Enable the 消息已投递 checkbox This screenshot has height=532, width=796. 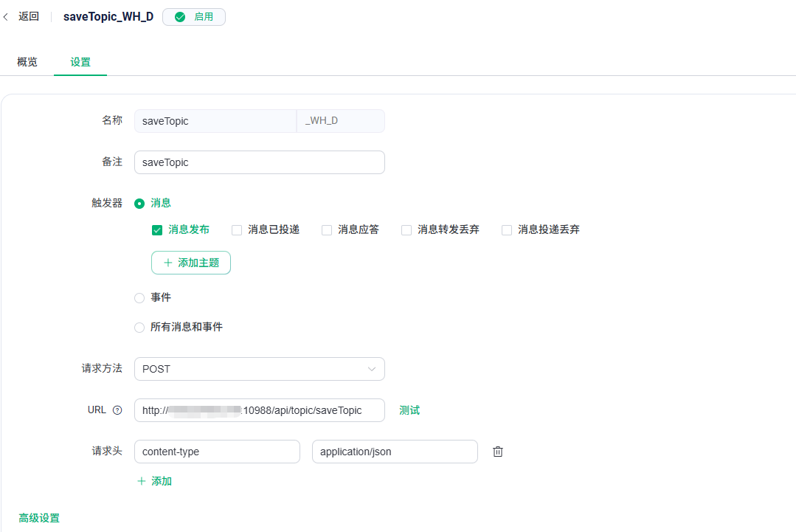point(237,230)
